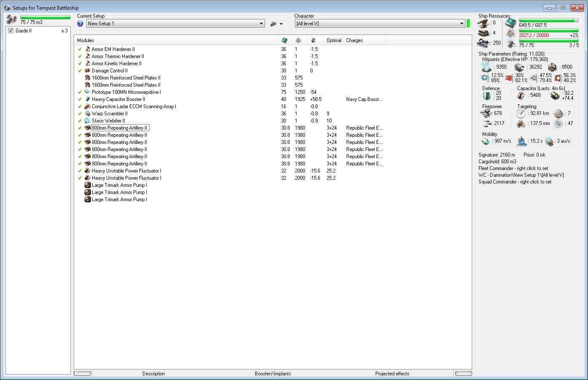Select Squad Commander - right click to set

[x=515, y=182]
